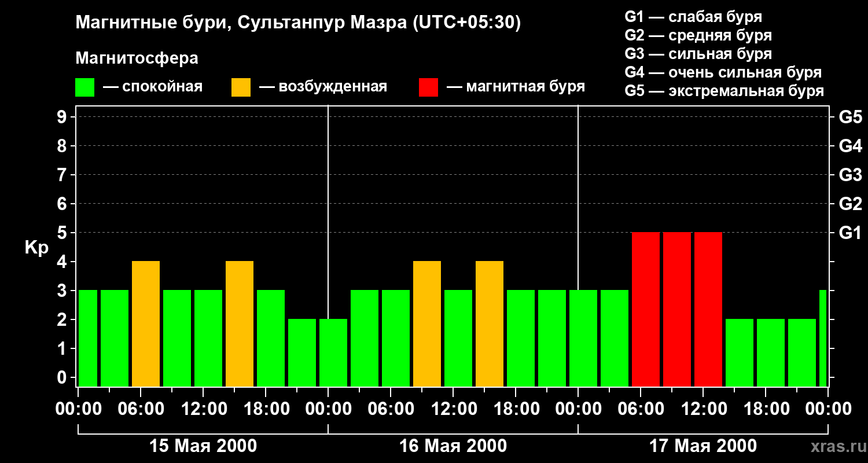
Task: Click the legend text '— магнитная буря'
Action: coord(516,87)
